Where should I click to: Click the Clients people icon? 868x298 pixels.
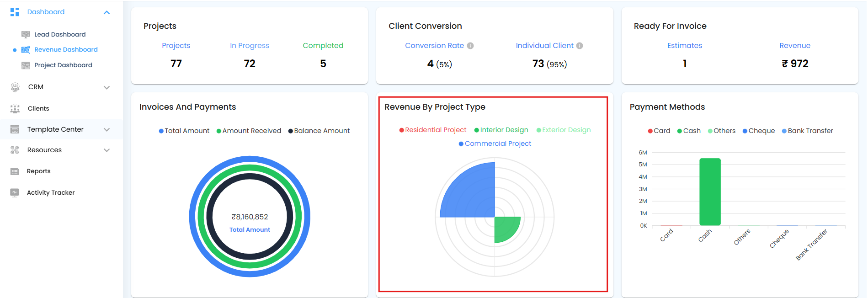click(x=15, y=109)
